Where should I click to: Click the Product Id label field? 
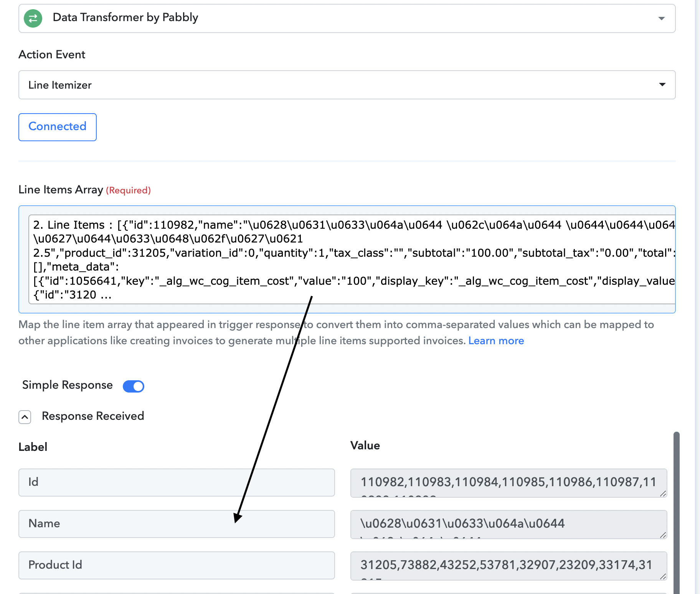(177, 565)
